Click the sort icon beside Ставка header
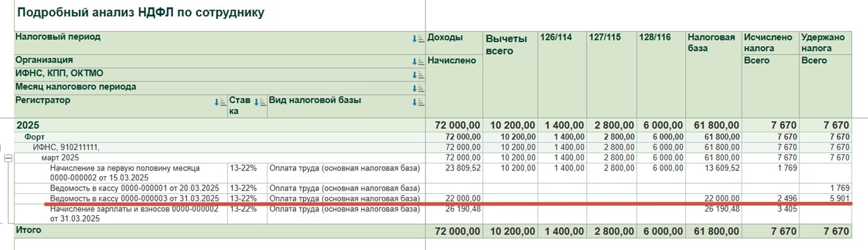 coord(259,102)
